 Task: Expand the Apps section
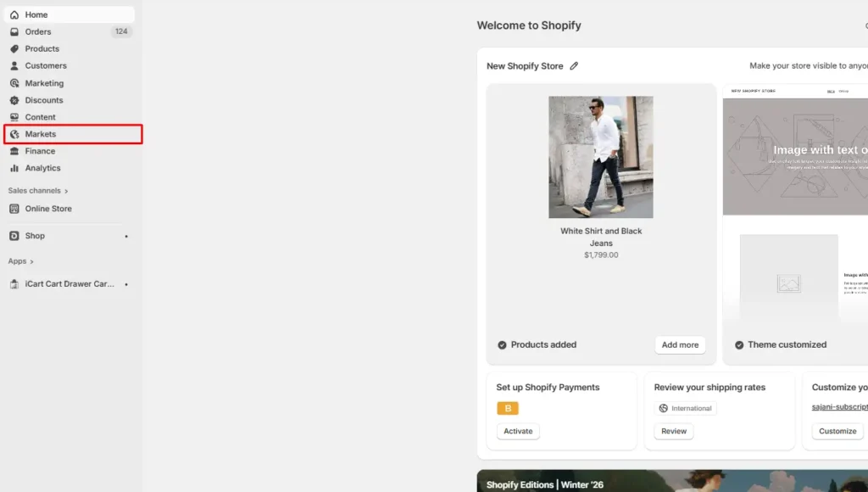click(x=20, y=261)
